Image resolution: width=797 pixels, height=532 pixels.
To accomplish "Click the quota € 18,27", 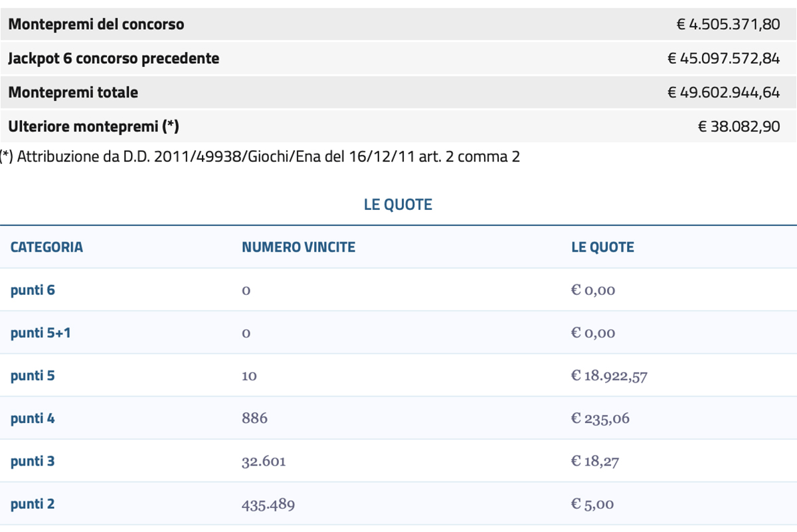I will (x=595, y=461).
